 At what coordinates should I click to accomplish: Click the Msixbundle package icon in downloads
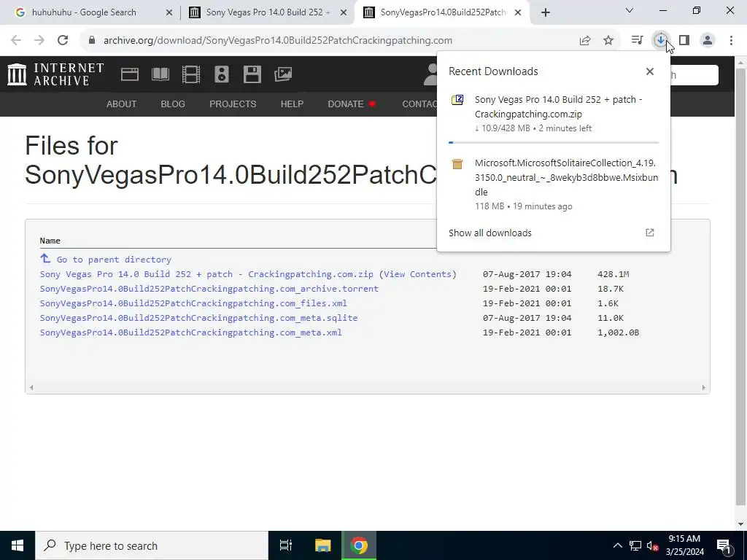(457, 164)
